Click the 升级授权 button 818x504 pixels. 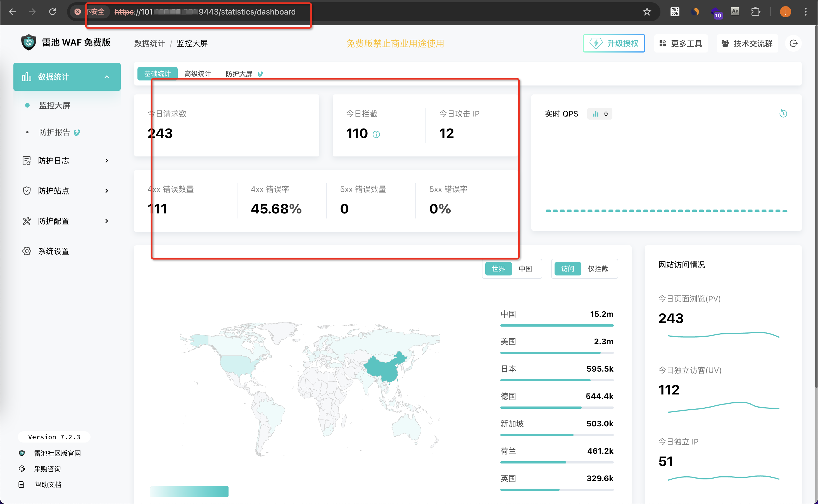tap(614, 43)
